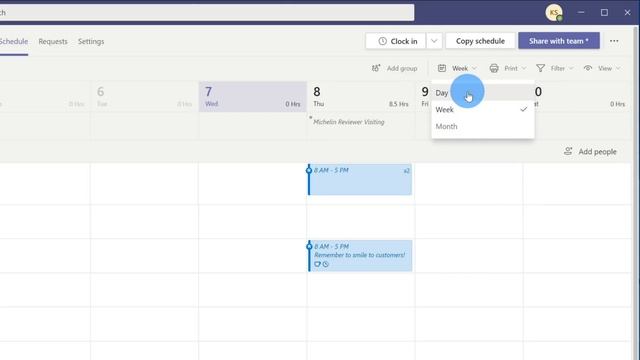
Task: Click the break cup icon on the shift
Action: (317, 264)
